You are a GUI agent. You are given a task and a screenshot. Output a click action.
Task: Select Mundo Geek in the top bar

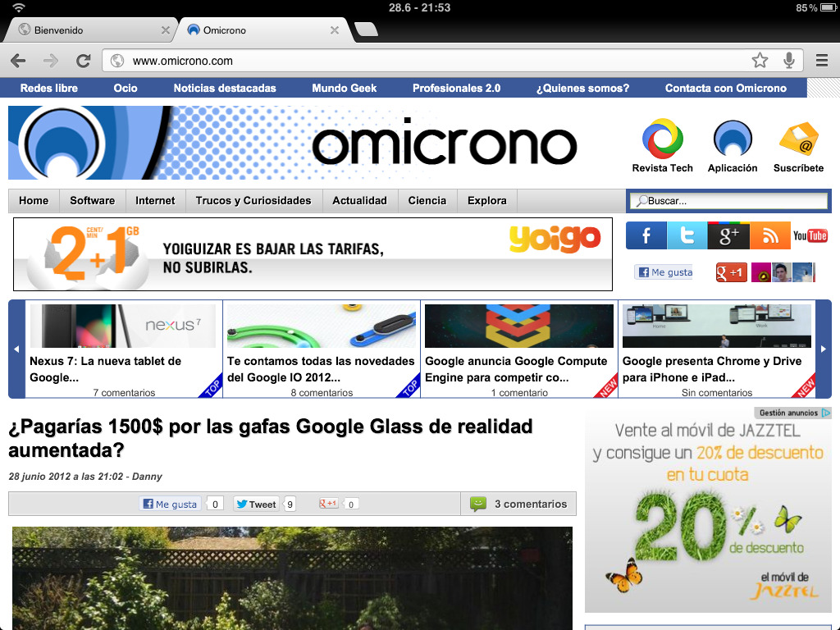point(344,88)
